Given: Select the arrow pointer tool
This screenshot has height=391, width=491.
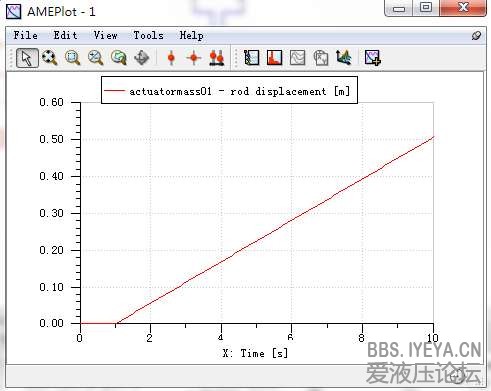Looking at the screenshot, I should [27, 58].
